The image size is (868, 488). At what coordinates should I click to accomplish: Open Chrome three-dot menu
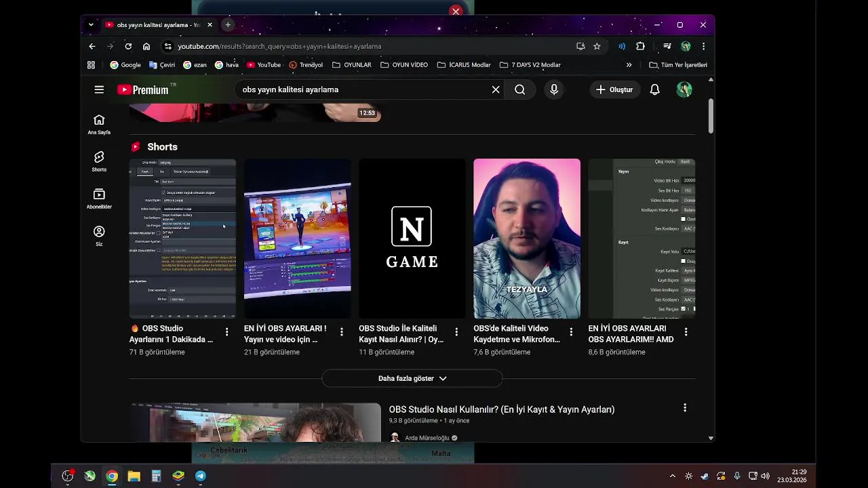pos(703,46)
